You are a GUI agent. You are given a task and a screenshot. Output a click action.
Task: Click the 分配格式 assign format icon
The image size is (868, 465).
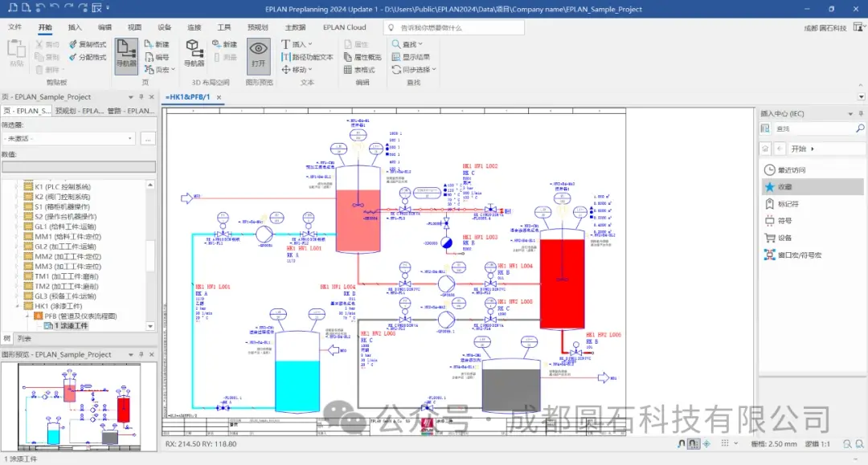(x=73, y=57)
